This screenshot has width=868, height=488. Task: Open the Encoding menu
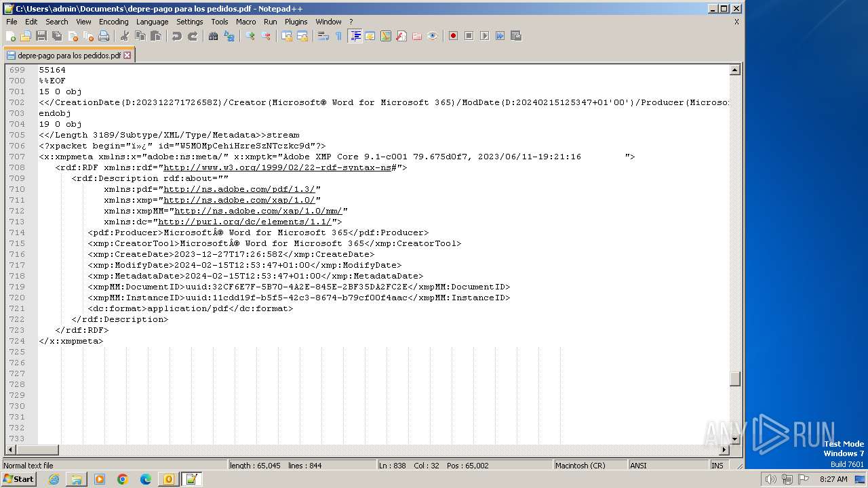(x=113, y=22)
